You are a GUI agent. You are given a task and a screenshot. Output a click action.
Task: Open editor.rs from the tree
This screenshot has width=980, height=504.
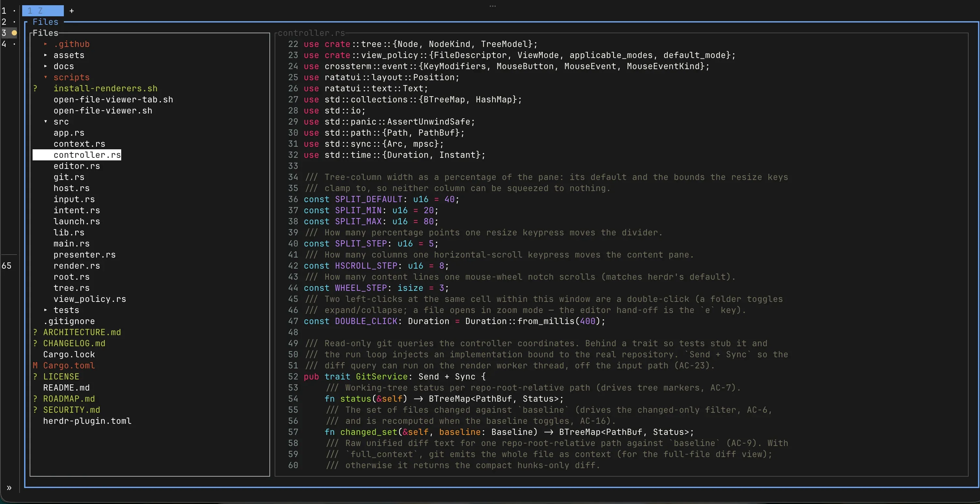[x=77, y=166]
